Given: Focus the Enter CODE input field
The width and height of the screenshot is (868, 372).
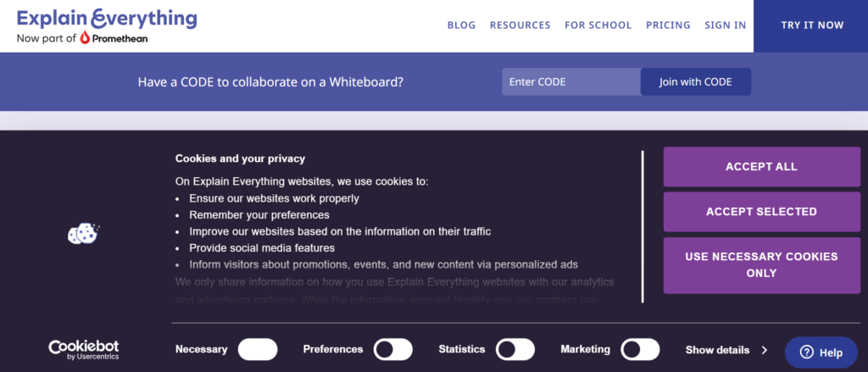Looking at the screenshot, I should (570, 82).
